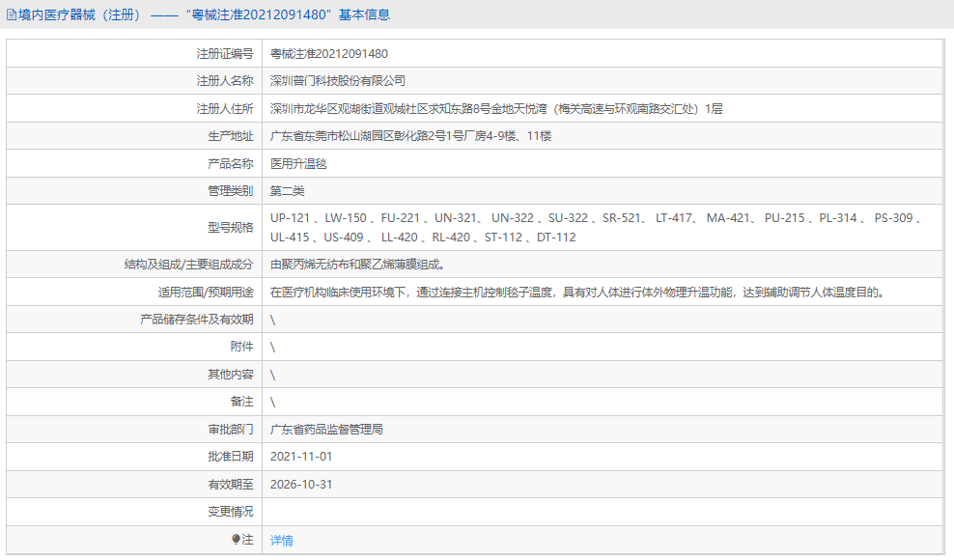Click the 批准日期 label
This screenshot has width=954, height=560.
pyautogui.click(x=231, y=456)
